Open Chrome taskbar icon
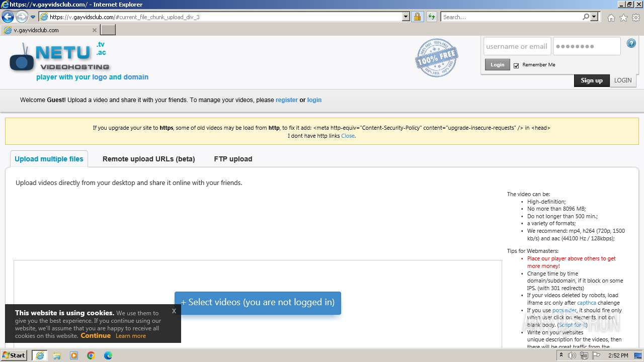The width and height of the screenshot is (644, 362). coord(91,355)
